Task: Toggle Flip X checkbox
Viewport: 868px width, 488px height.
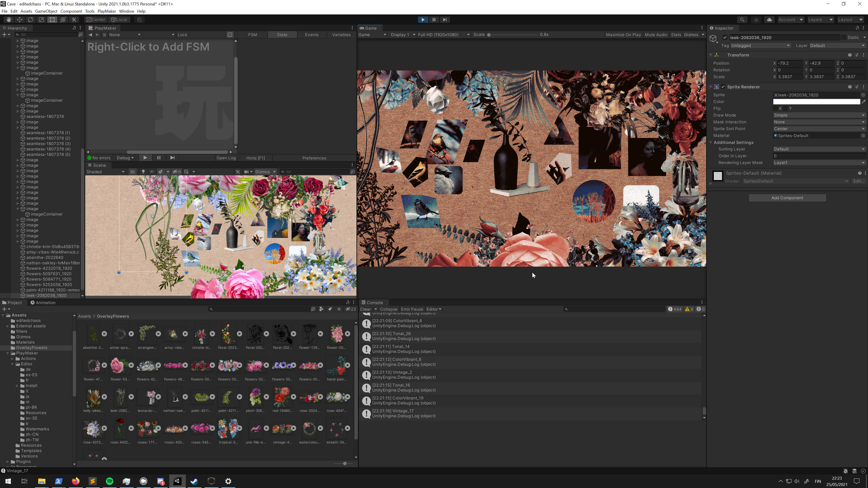Action: click(776, 108)
